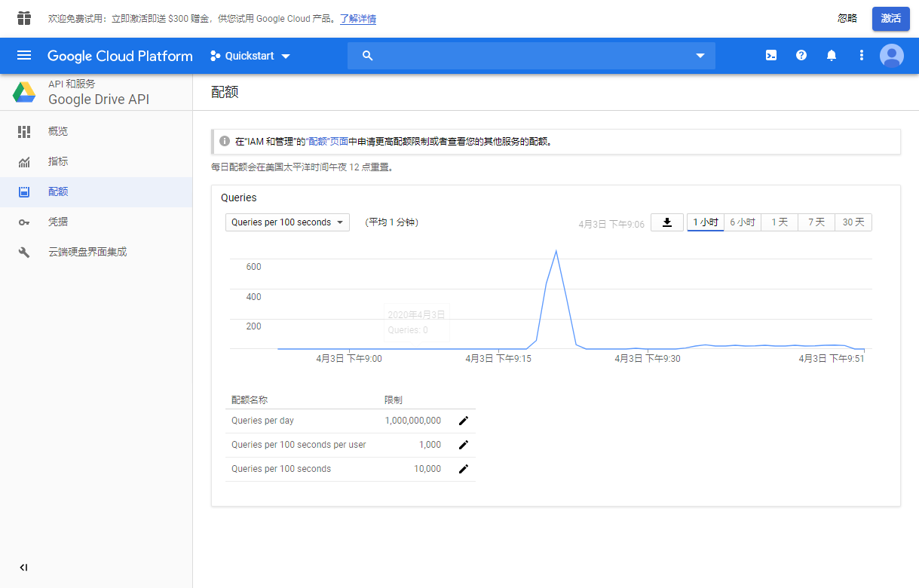Open 指标 in the sidebar
Image resolution: width=919 pixels, height=588 pixels.
point(96,162)
